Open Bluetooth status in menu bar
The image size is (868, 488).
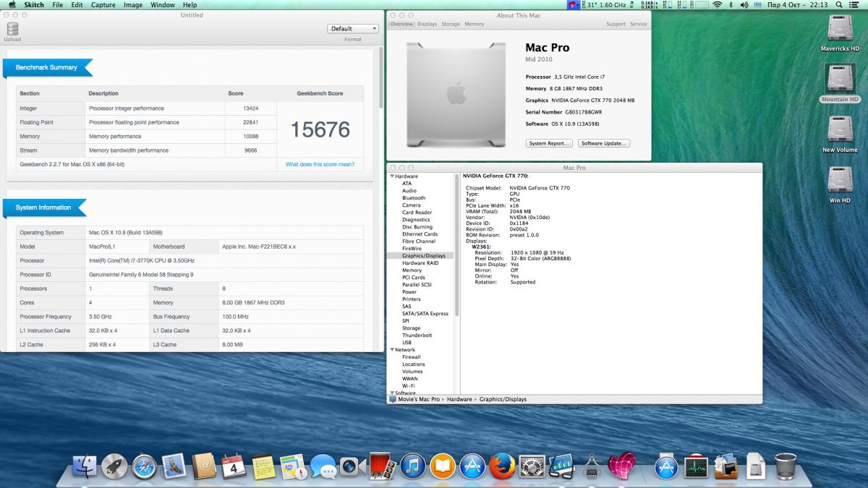click(731, 4)
